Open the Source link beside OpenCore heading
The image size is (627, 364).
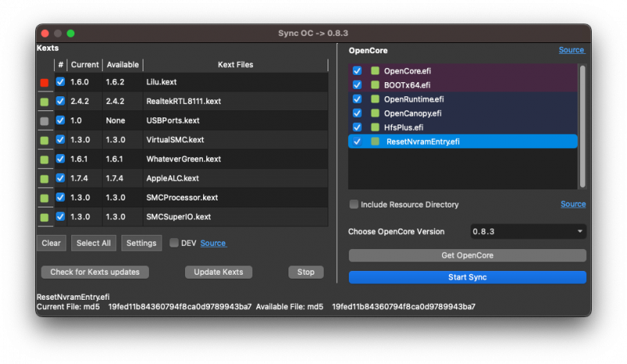(571, 50)
